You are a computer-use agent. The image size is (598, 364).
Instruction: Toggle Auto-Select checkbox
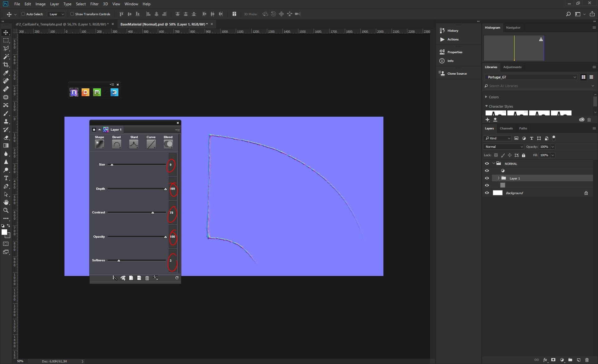[23, 14]
